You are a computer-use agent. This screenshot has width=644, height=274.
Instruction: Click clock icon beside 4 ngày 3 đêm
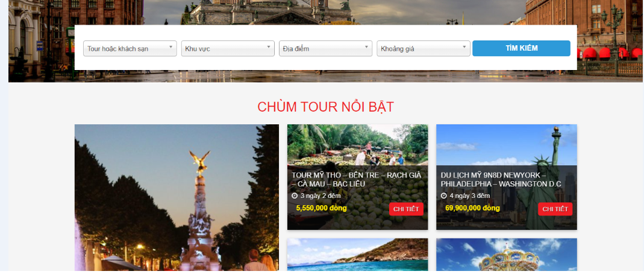(443, 196)
